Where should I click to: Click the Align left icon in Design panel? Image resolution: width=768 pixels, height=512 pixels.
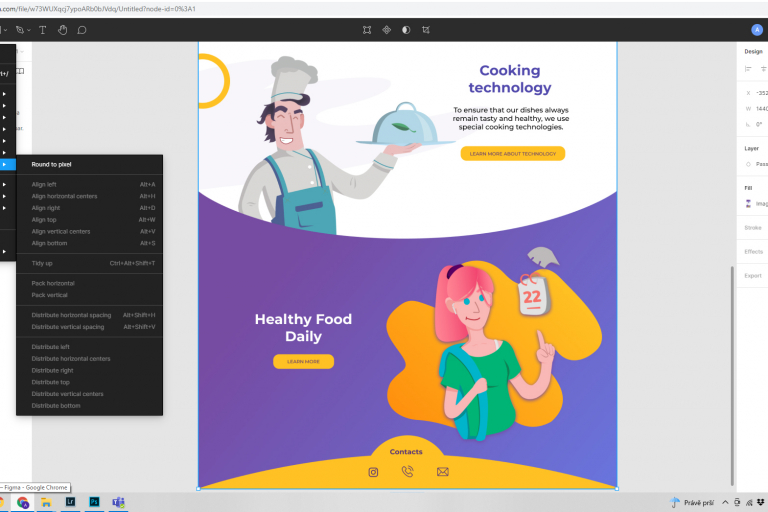(x=748, y=69)
